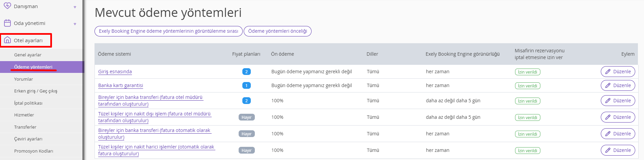Viewport: 644px width, 160px height.
Task: Click Ön ödeme column header
Action: pos(283,54)
